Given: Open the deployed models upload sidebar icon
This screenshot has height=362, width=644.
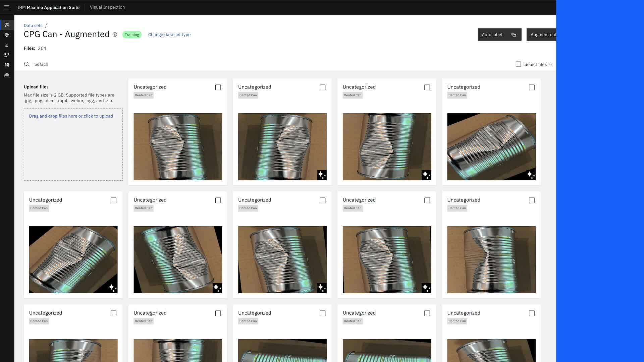Looking at the screenshot, I should (x=7, y=45).
